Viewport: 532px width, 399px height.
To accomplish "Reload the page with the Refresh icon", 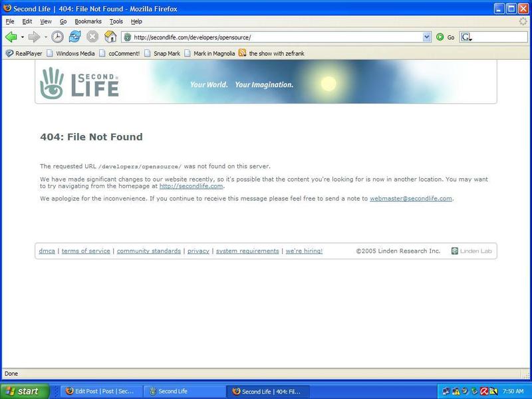I will pyautogui.click(x=74, y=37).
